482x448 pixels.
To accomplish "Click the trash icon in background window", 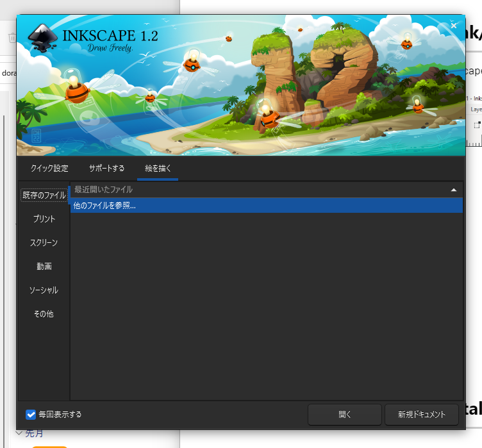I will pos(12,38).
